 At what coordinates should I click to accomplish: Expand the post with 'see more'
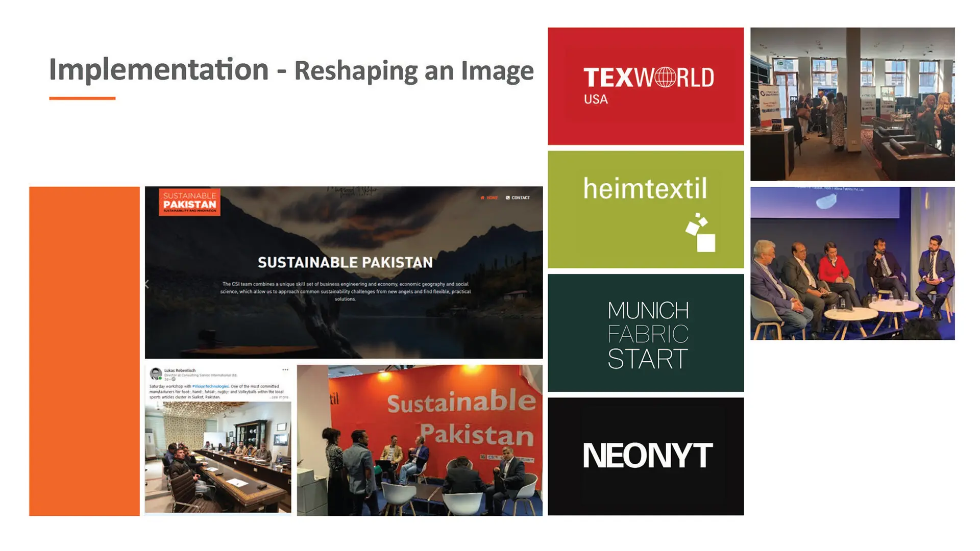[280, 397]
